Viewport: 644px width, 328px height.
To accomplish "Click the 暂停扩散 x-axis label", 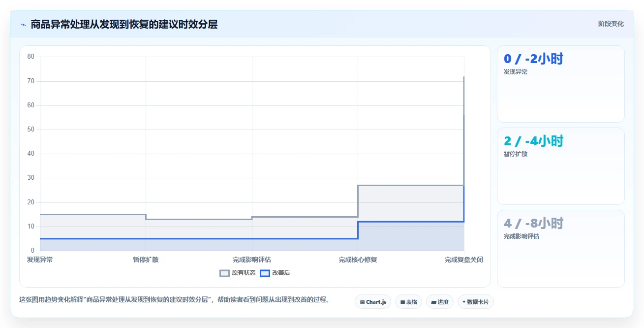I will (x=146, y=260).
